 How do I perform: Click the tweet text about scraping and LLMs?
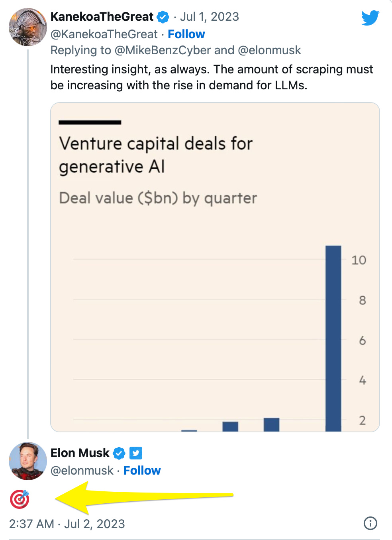212,77
